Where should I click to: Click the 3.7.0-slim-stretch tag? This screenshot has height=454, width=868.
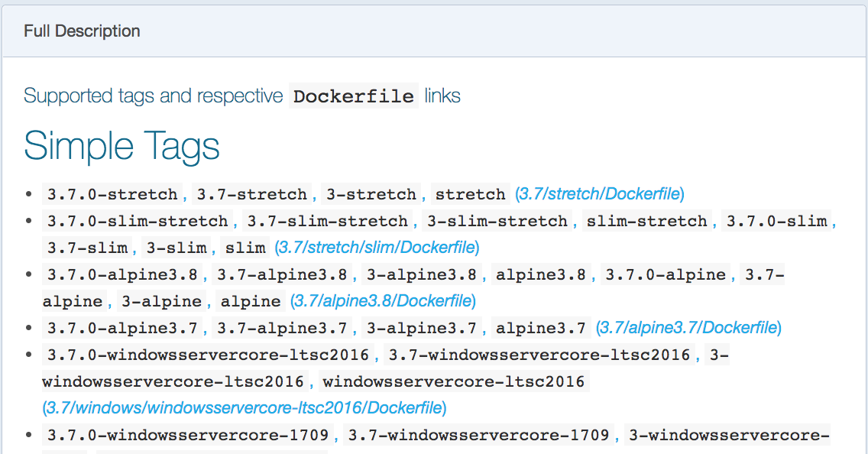pyautogui.click(x=138, y=221)
